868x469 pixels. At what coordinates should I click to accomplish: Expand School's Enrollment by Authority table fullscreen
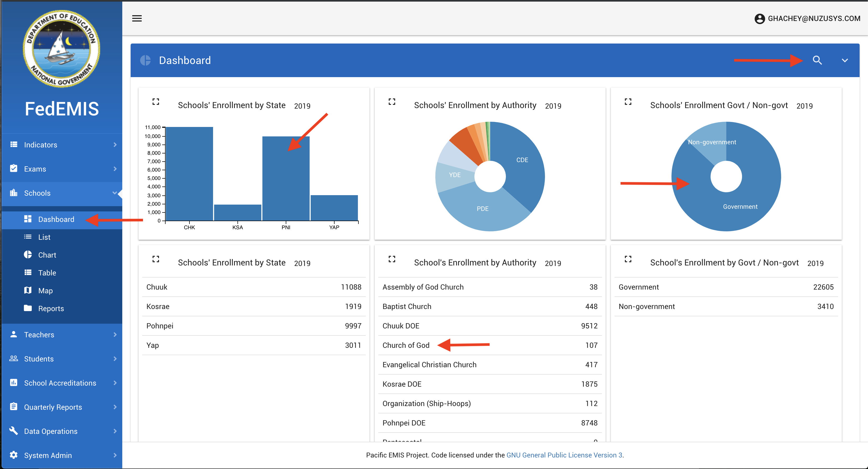point(391,259)
